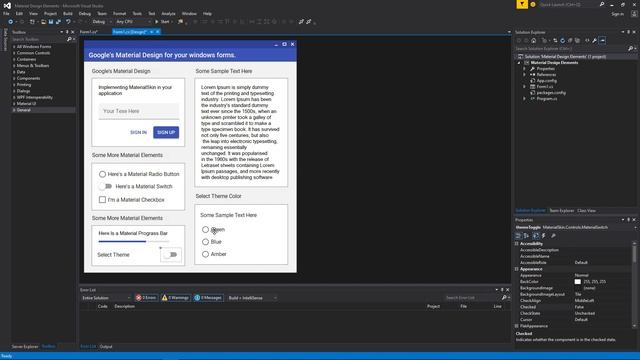Click the Start debugging play button
The width and height of the screenshot is (640, 360).
tap(156, 22)
